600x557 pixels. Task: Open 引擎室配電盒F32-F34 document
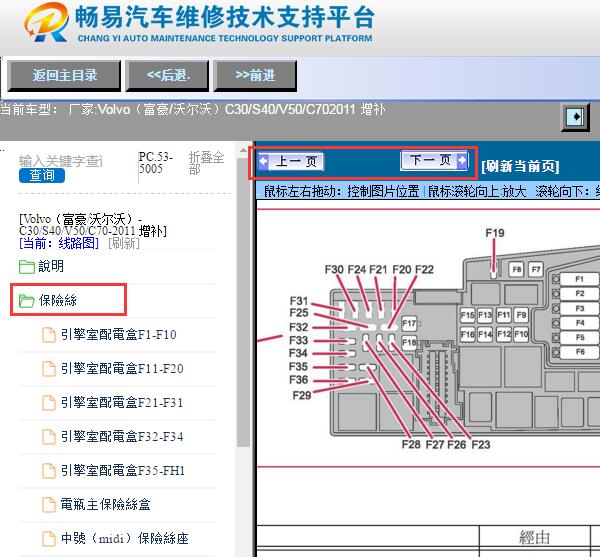[x=122, y=436]
